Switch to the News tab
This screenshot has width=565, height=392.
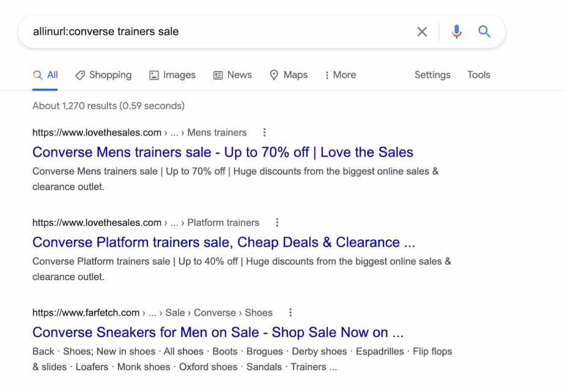coord(233,75)
